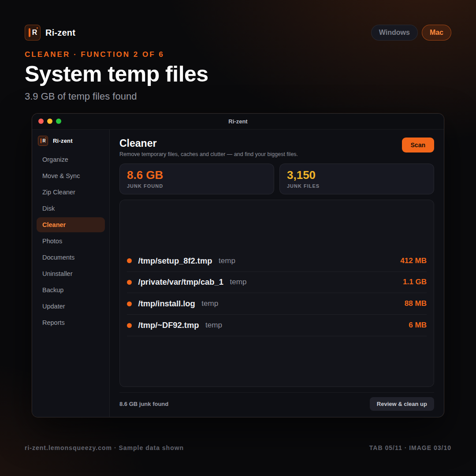The image size is (476, 476).
Task: Click the 3,150 junk files card
Action: (357, 179)
